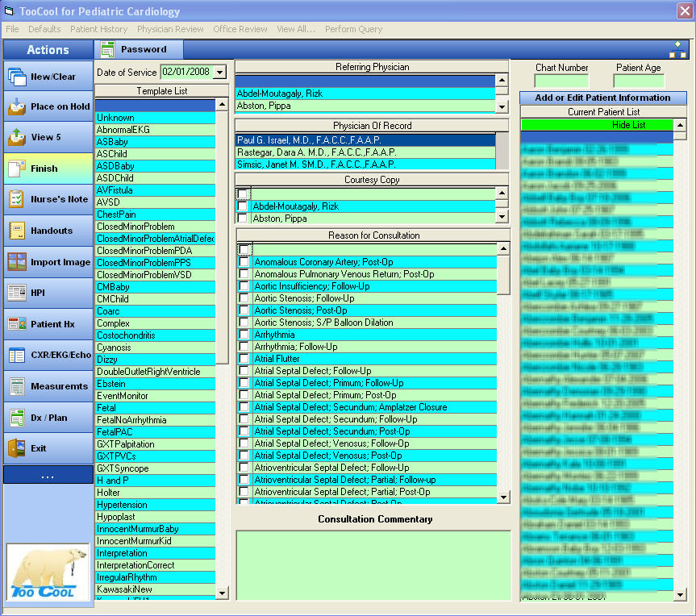Open the Dx / Plan icon
This screenshot has height=616, width=696.
click(17, 418)
